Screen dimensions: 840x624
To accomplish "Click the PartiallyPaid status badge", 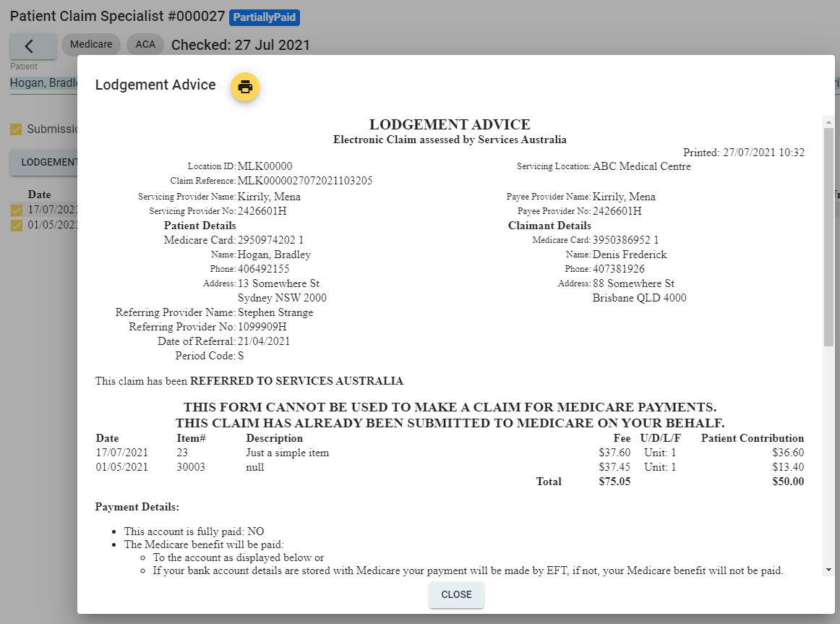I will [x=264, y=17].
